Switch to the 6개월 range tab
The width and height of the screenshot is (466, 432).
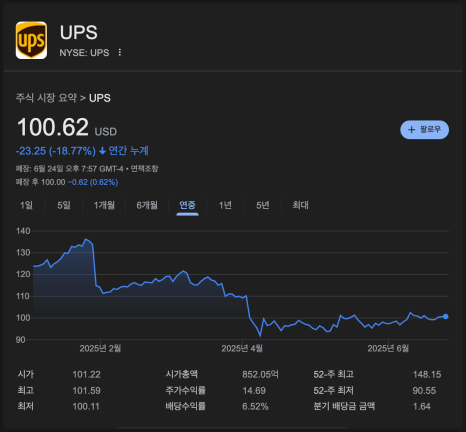(x=147, y=205)
